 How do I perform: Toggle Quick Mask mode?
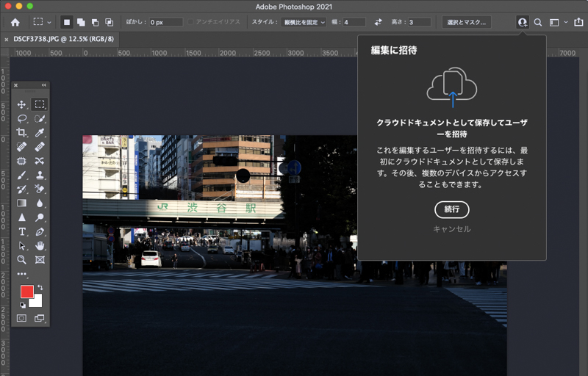pos(22,318)
